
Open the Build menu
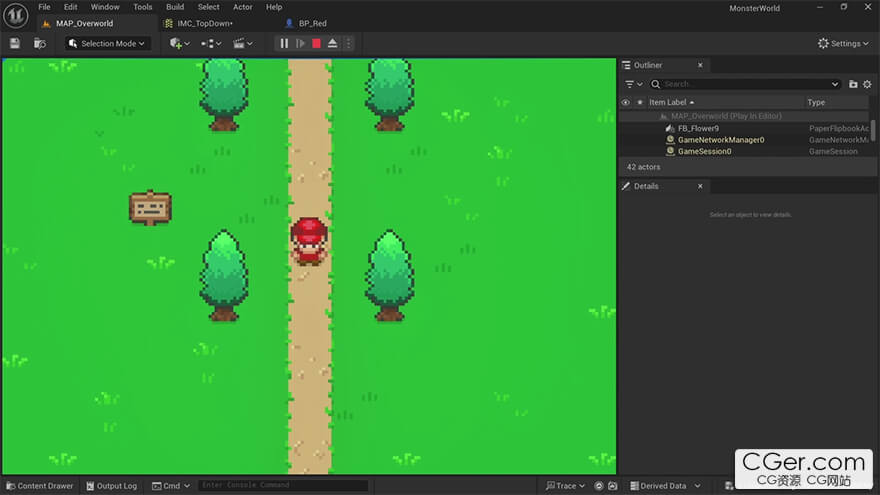(175, 7)
